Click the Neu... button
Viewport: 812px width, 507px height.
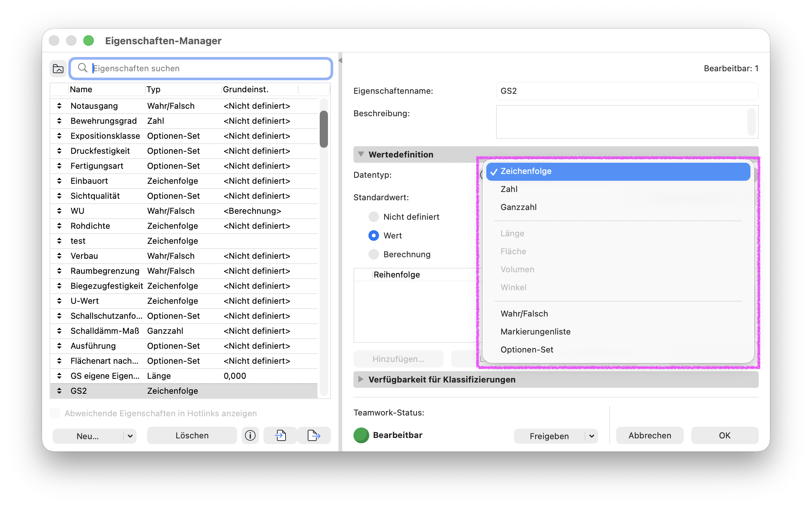pos(88,436)
